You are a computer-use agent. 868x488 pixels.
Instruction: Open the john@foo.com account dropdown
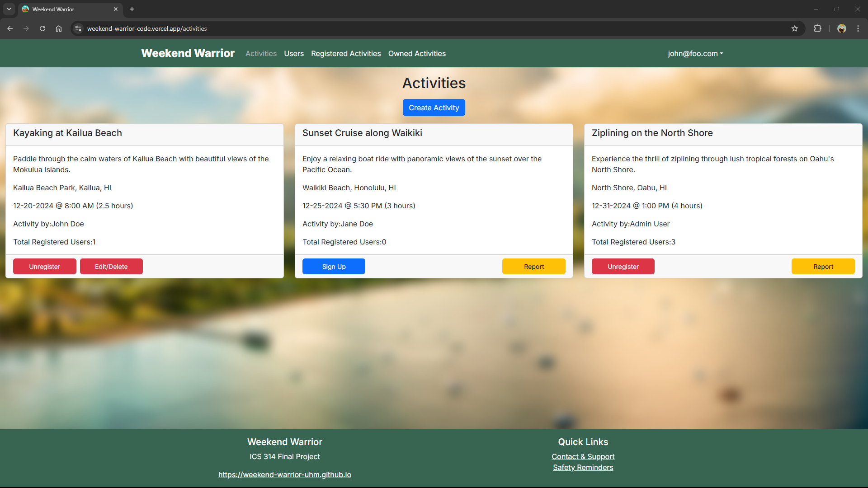[695, 53]
